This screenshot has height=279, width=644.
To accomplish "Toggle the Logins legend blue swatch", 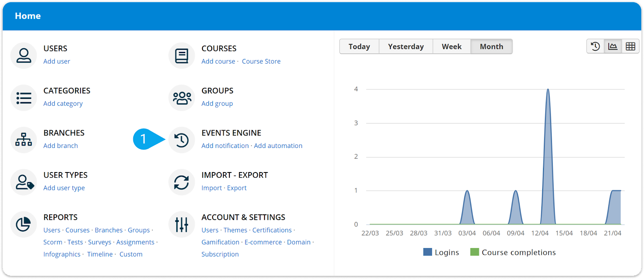I will (427, 252).
